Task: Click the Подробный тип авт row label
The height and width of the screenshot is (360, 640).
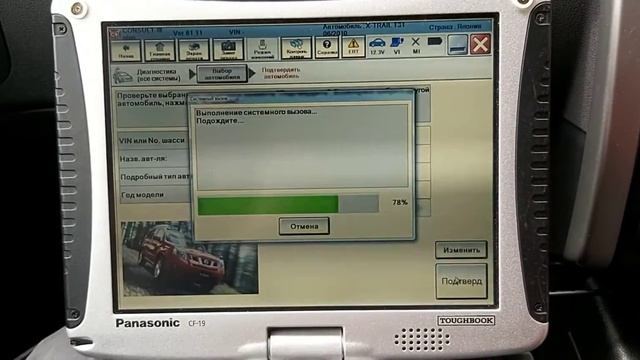Action: click(155, 177)
